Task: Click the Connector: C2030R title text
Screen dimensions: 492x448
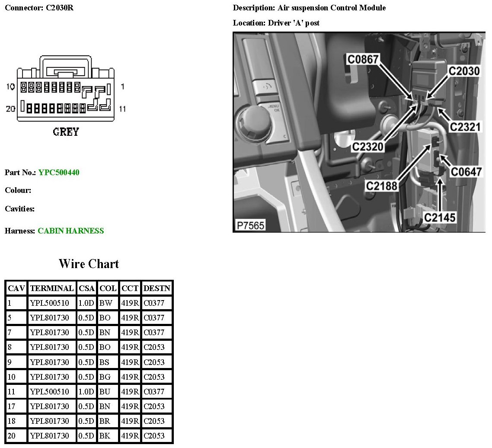Action: point(39,8)
